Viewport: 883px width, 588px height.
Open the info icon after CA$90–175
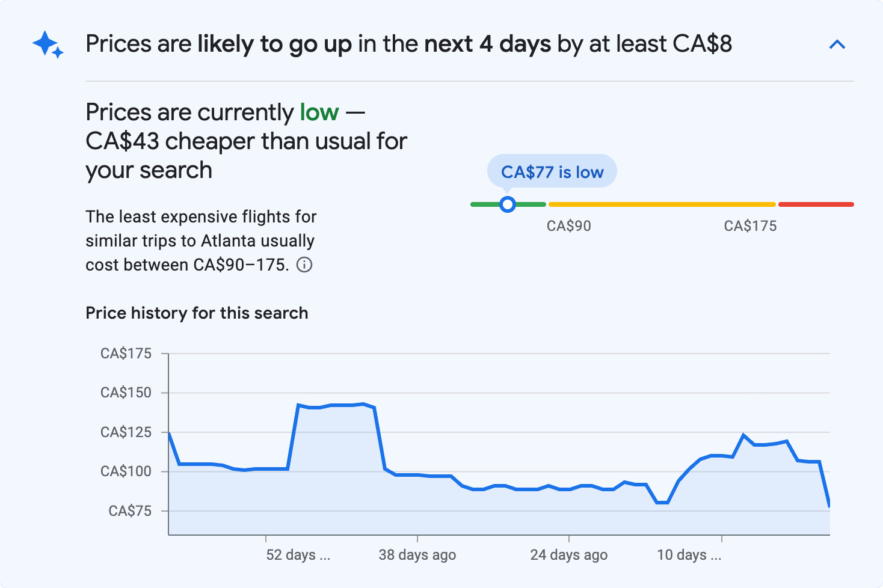tap(305, 265)
